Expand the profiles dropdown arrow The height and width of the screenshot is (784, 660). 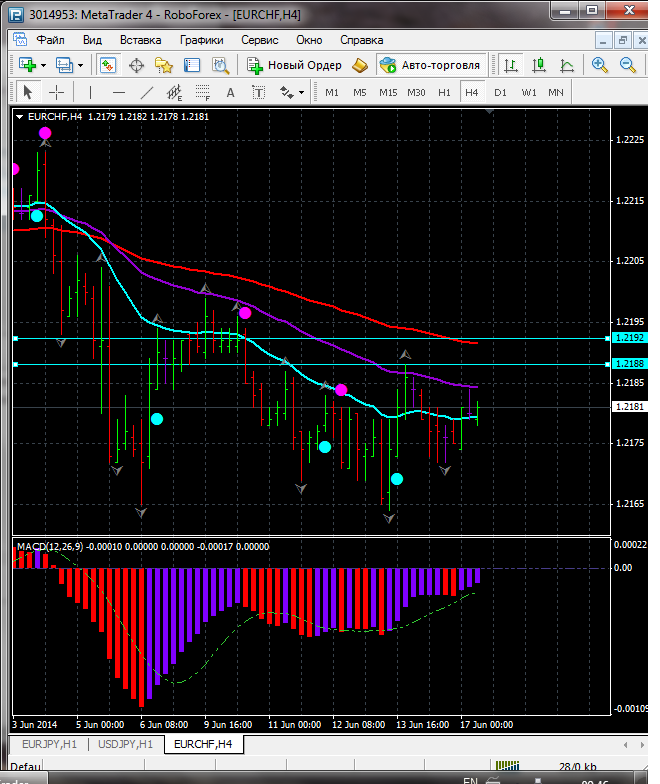(81, 65)
